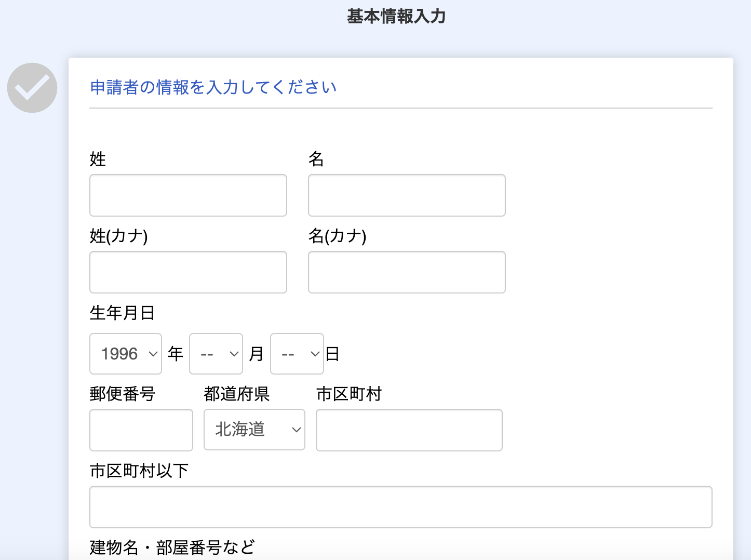This screenshot has width=751, height=560.
Task: Focus the 姓 input field
Action: (188, 195)
